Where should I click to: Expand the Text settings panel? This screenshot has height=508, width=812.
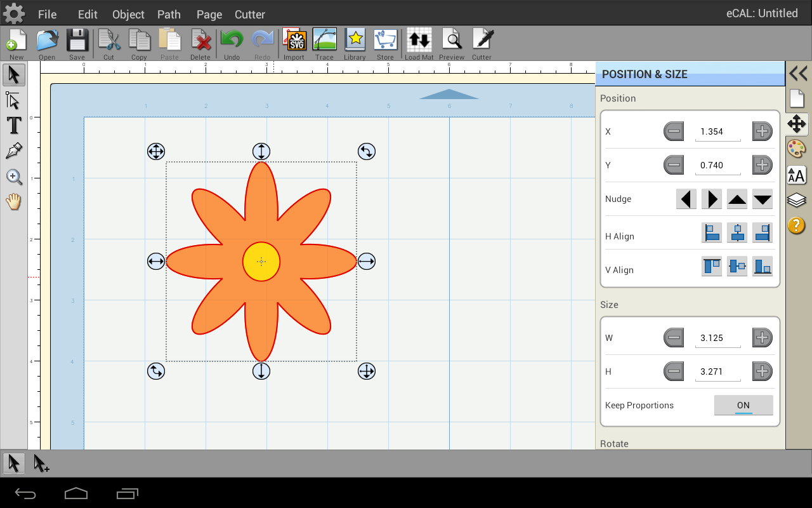(x=796, y=175)
